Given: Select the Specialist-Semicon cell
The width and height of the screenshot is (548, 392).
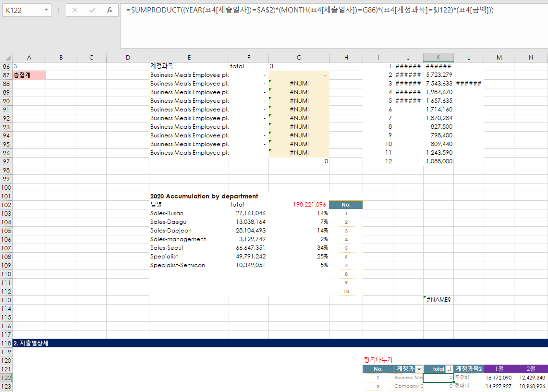Looking at the screenshot, I should (x=189, y=265).
